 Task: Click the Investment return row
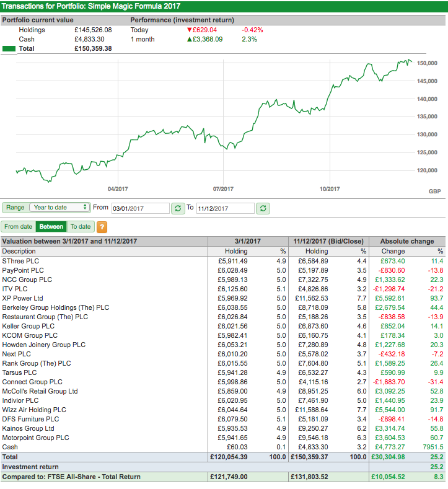(x=223, y=467)
